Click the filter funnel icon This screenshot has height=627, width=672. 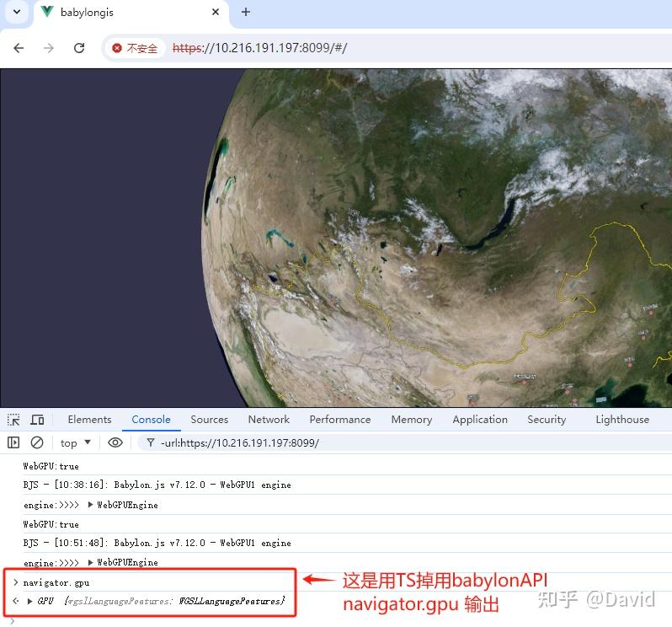click(x=150, y=442)
